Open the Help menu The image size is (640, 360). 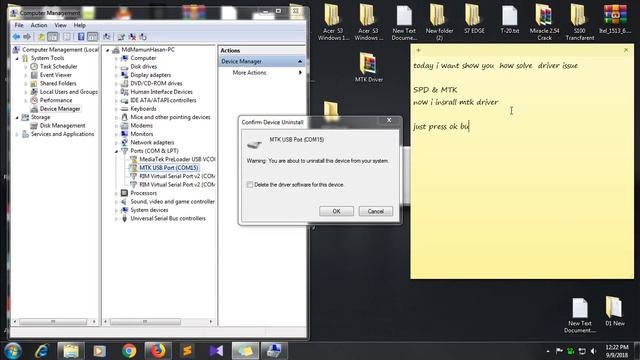click(x=79, y=25)
